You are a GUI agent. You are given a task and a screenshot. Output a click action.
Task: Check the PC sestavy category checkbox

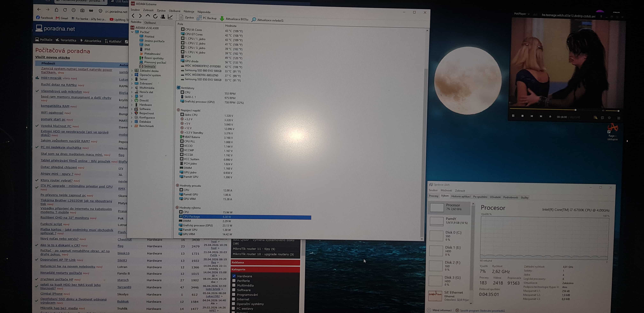[234, 308]
